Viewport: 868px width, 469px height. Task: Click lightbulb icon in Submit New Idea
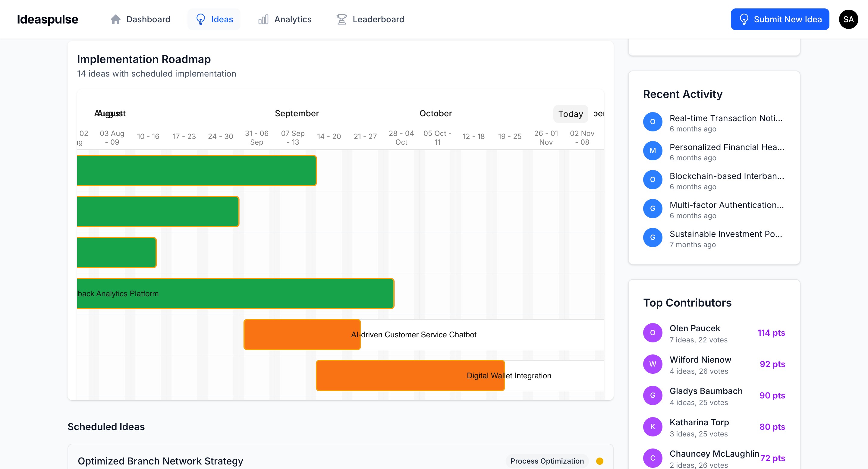[x=744, y=20]
